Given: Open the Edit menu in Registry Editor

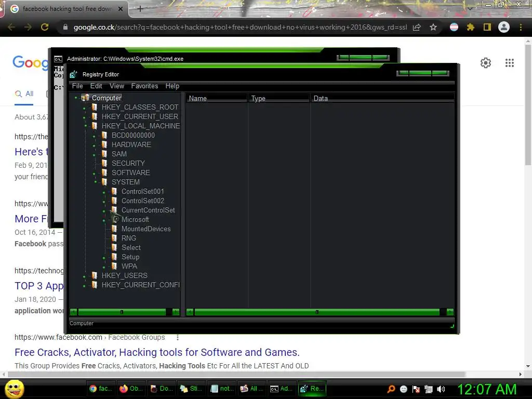Looking at the screenshot, I should [x=96, y=86].
